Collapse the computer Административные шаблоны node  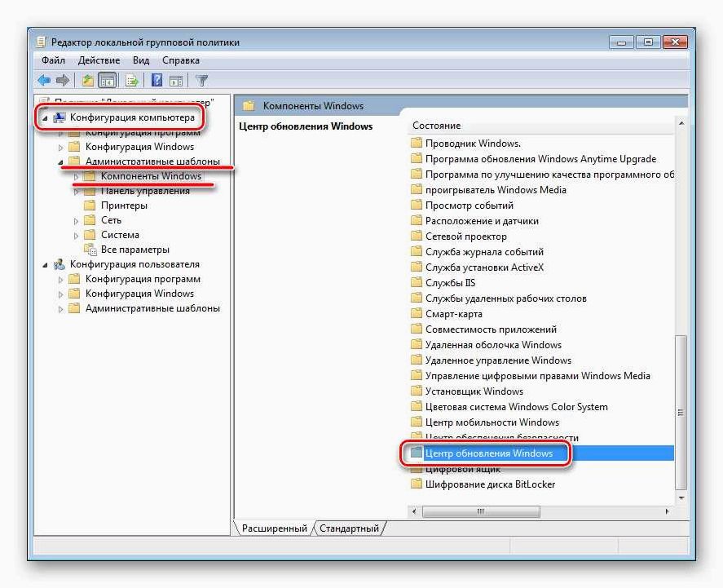(x=60, y=162)
